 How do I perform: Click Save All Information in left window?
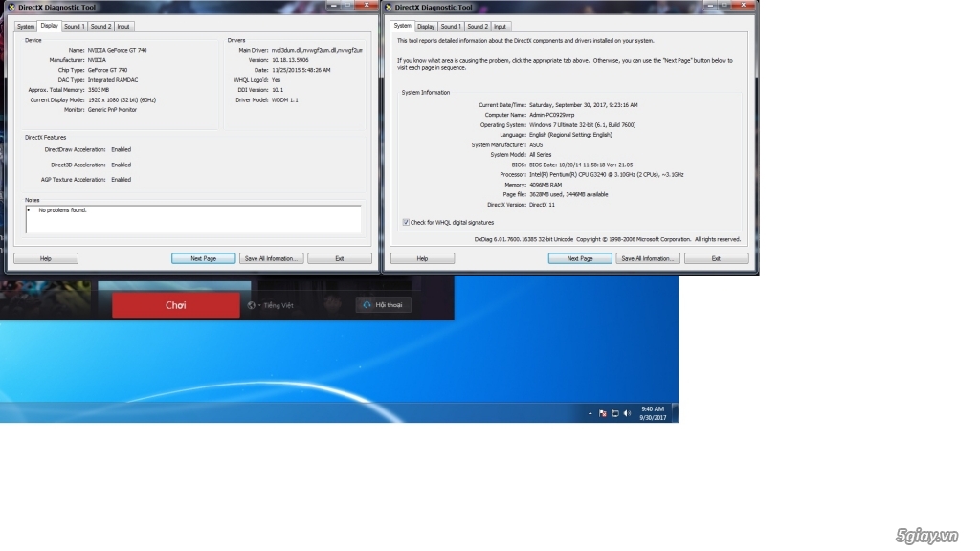(x=271, y=258)
